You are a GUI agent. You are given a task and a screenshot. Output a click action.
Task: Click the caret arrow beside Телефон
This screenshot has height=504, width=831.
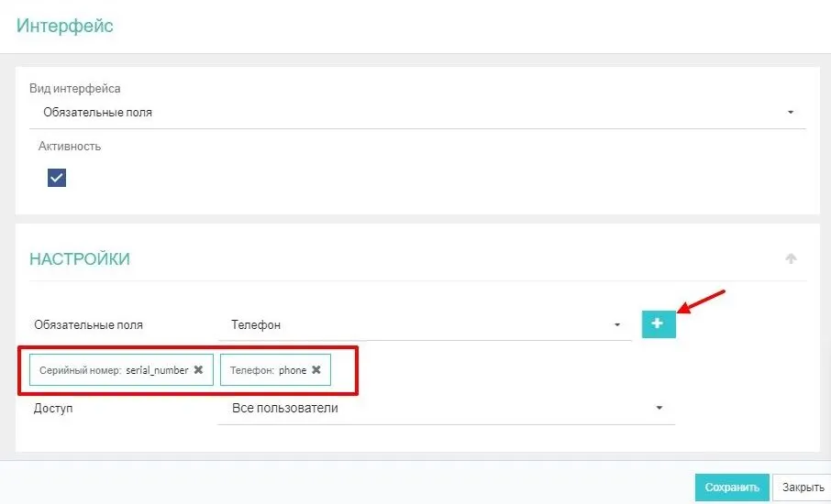(x=617, y=325)
